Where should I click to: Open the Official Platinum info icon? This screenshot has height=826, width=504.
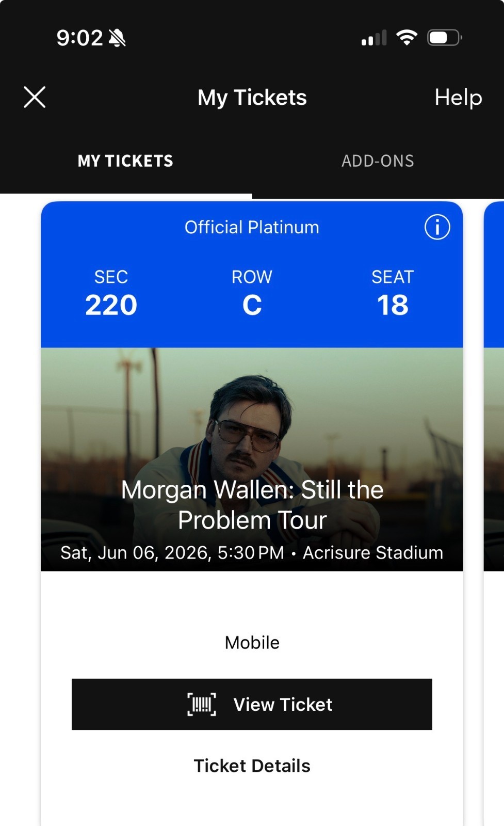436,227
